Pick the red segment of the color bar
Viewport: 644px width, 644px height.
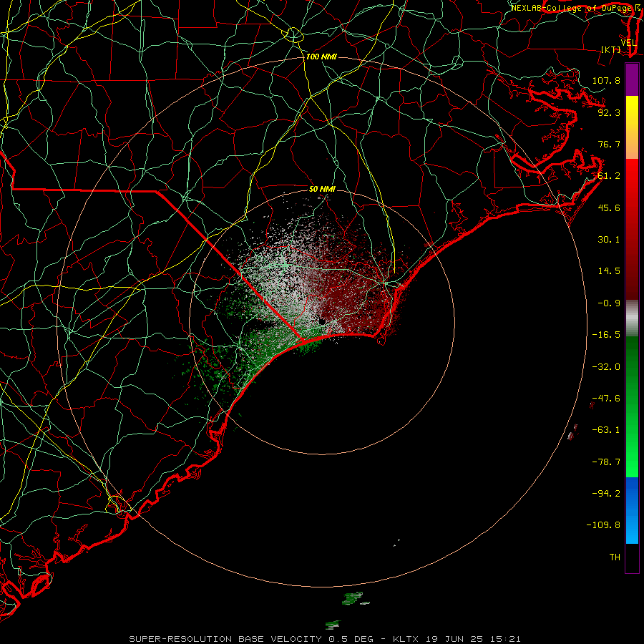(x=632, y=229)
